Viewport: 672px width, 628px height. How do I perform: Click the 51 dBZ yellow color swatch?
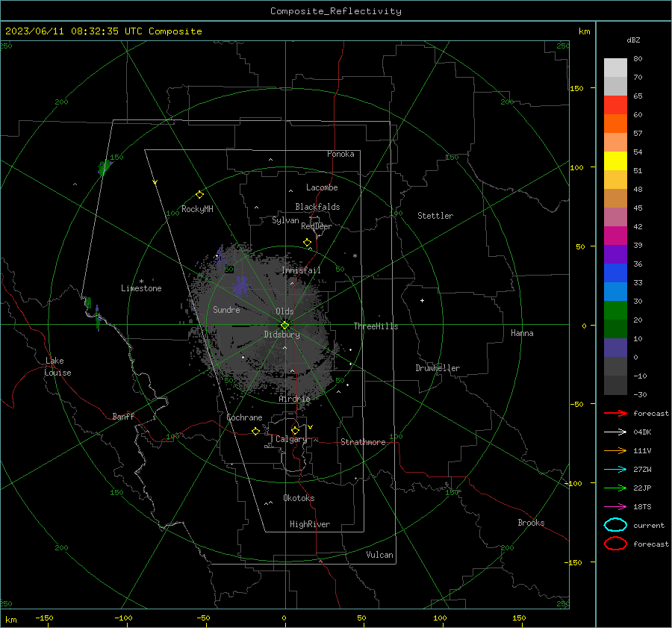coord(615,161)
